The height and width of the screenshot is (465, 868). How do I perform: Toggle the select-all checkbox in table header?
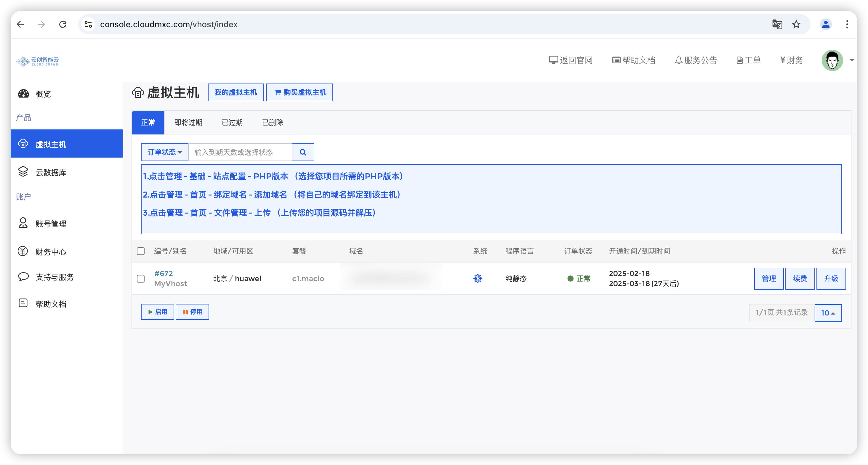pyautogui.click(x=141, y=251)
